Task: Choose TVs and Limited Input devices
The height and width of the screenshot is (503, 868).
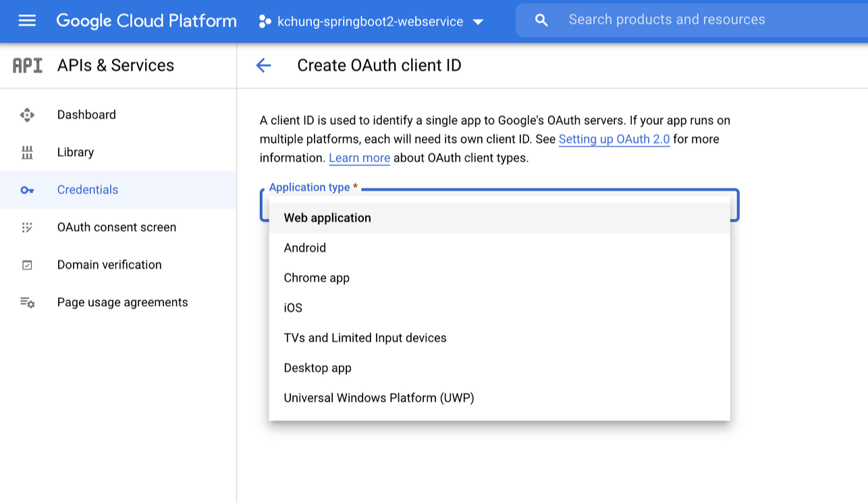Action: tap(365, 338)
